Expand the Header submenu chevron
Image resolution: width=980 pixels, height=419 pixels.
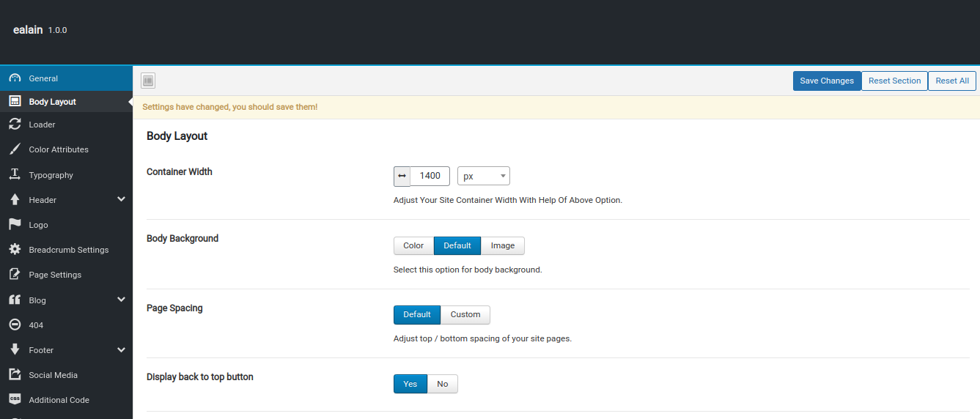coord(121,199)
